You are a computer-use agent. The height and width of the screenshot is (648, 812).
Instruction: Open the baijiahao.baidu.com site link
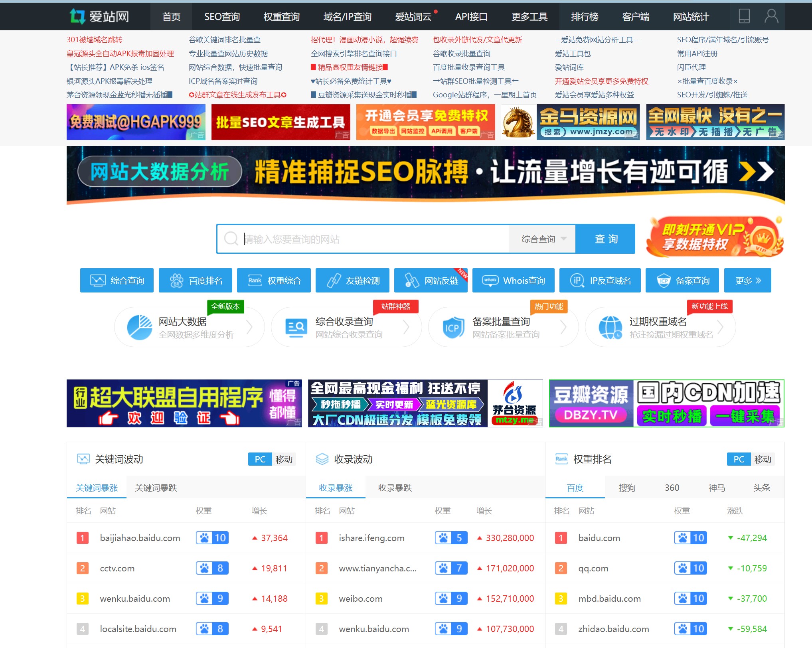click(x=140, y=538)
